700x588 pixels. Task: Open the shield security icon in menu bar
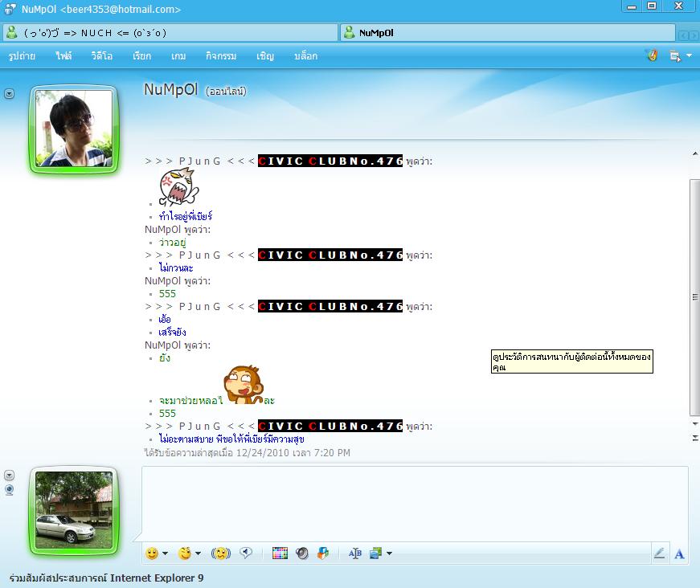coord(653,56)
